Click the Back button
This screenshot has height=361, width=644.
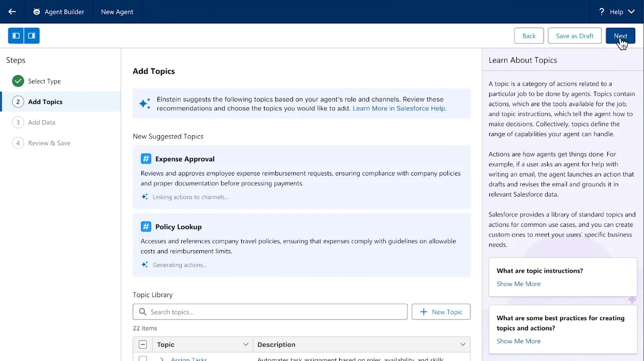click(x=529, y=36)
